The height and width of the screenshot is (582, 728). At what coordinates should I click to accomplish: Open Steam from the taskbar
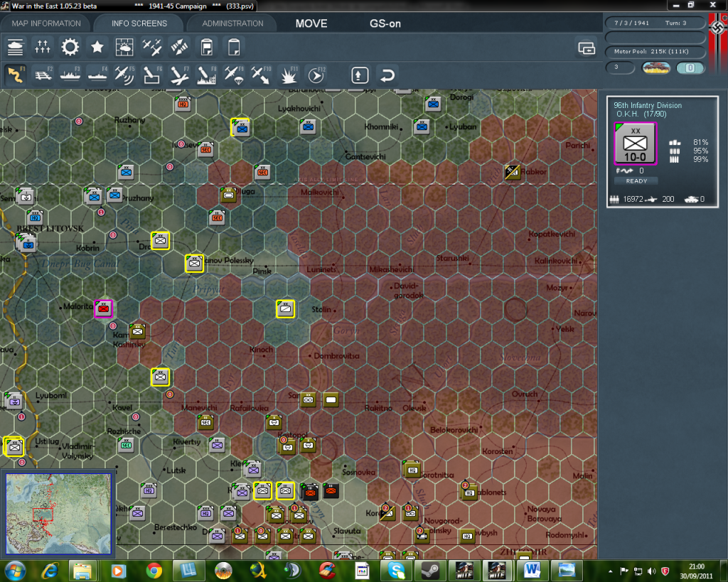coord(430,571)
